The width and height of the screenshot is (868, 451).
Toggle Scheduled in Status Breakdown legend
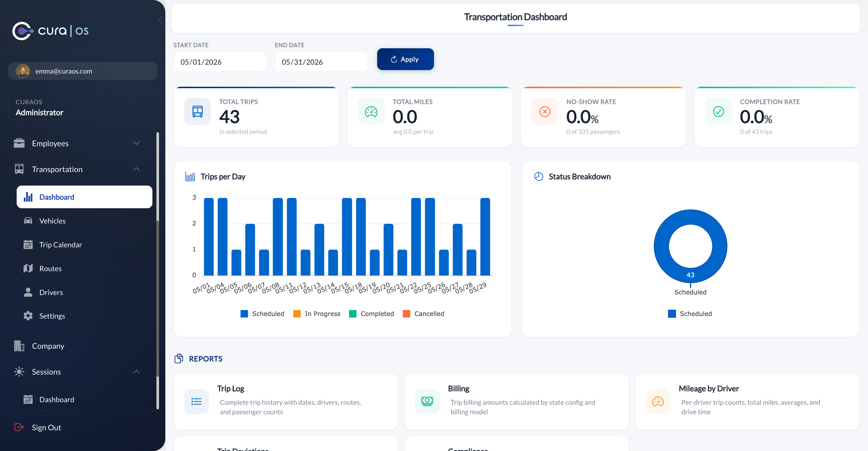click(x=690, y=314)
